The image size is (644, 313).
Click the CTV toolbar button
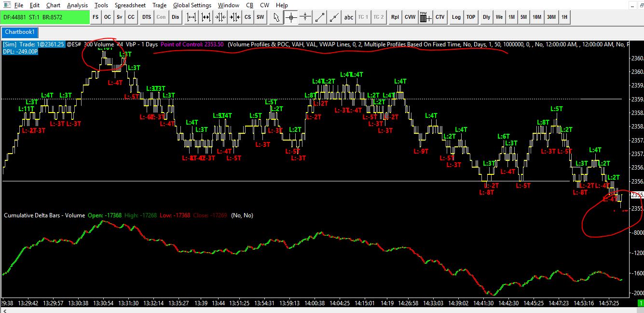click(x=440, y=17)
